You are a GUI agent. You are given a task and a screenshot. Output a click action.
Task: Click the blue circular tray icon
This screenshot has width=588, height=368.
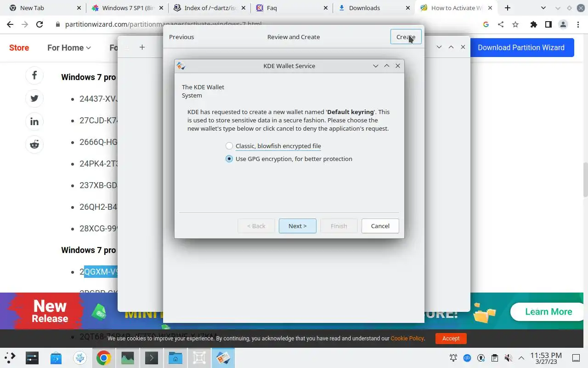pyautogui.click(x=467, y=358)
